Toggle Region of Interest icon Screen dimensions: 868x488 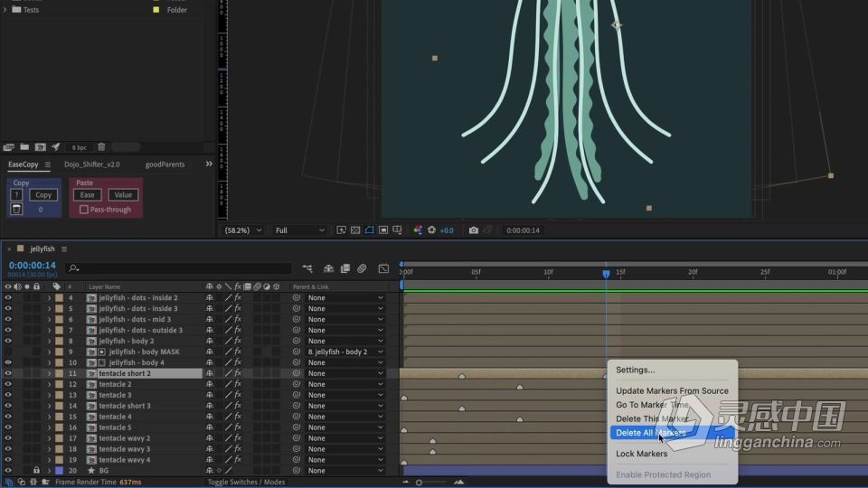click(x=383, y=230)
